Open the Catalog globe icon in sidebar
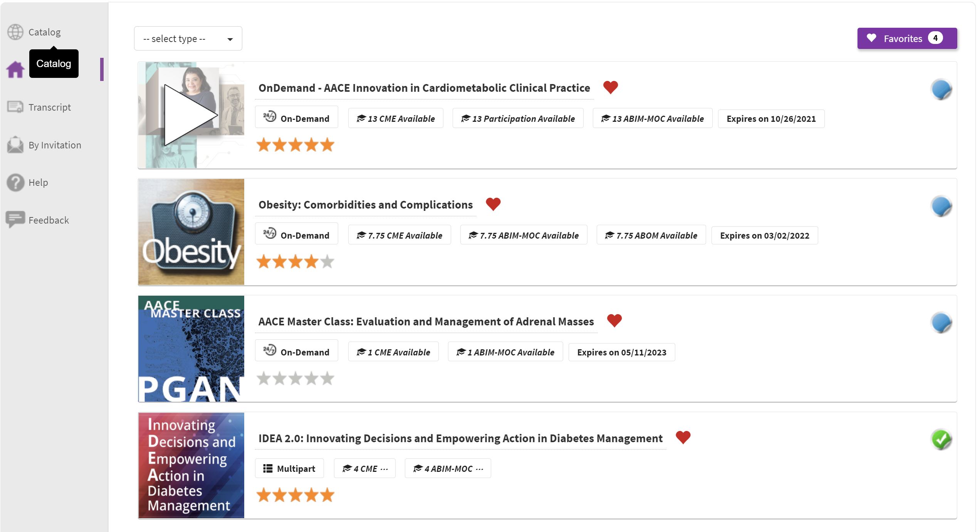The height and width of the screenshot is (532, 980). click(15, 32)
